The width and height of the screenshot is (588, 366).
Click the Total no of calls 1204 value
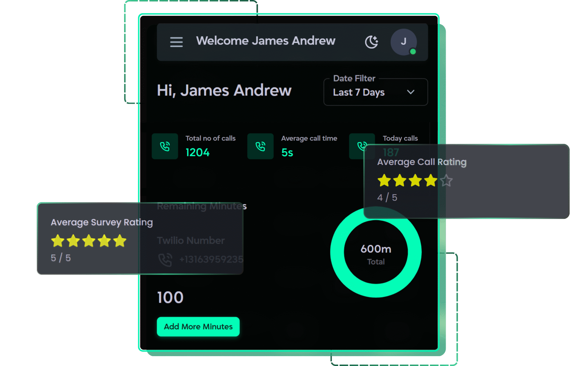(x=198, y=153)
